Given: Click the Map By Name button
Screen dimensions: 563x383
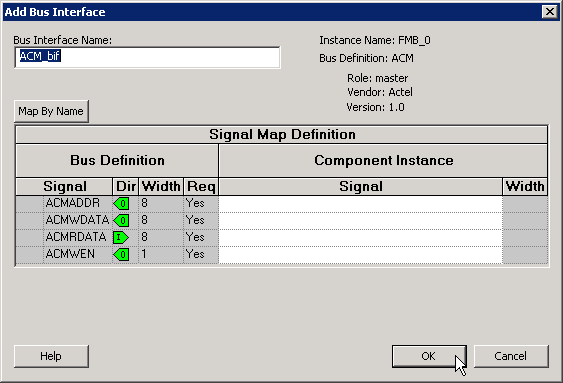Looking at the screenshot, I should click(x=51, y=111).
